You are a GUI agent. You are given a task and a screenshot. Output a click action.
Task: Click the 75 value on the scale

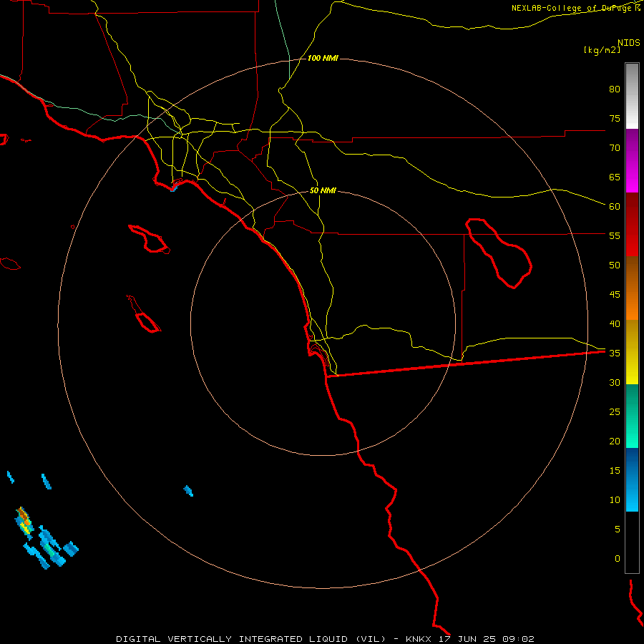pyautogui.click(x=615, y=118)
